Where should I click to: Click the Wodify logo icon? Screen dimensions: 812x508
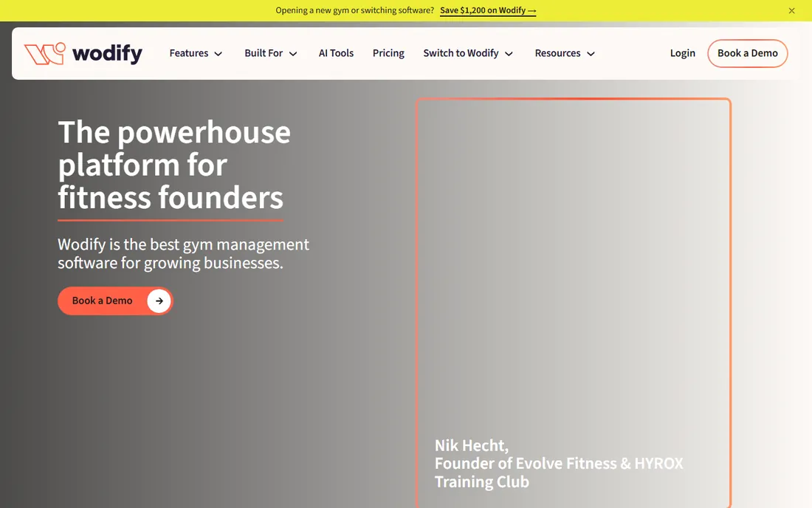44,53
